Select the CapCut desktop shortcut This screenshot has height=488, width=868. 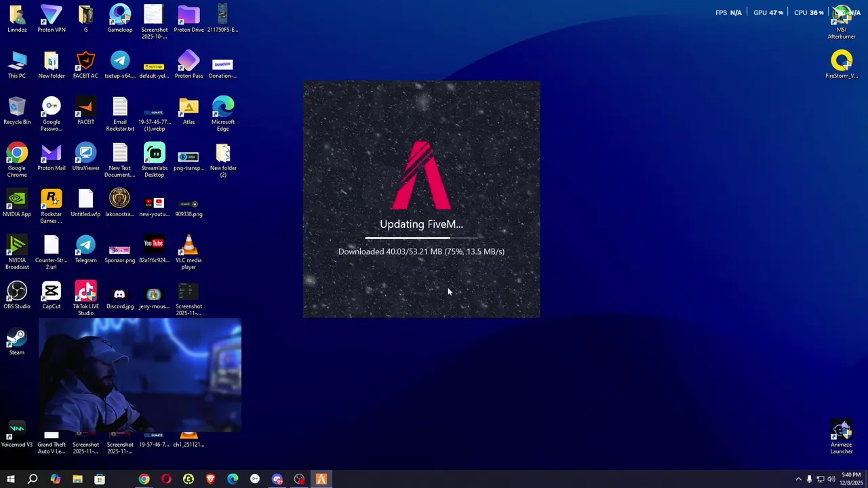point(52,296)
